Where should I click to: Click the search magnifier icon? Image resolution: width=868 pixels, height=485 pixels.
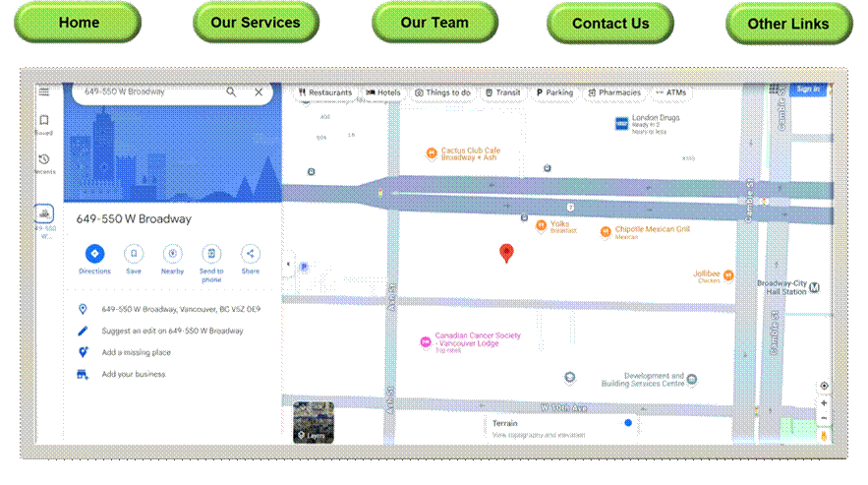click(232, 91)
